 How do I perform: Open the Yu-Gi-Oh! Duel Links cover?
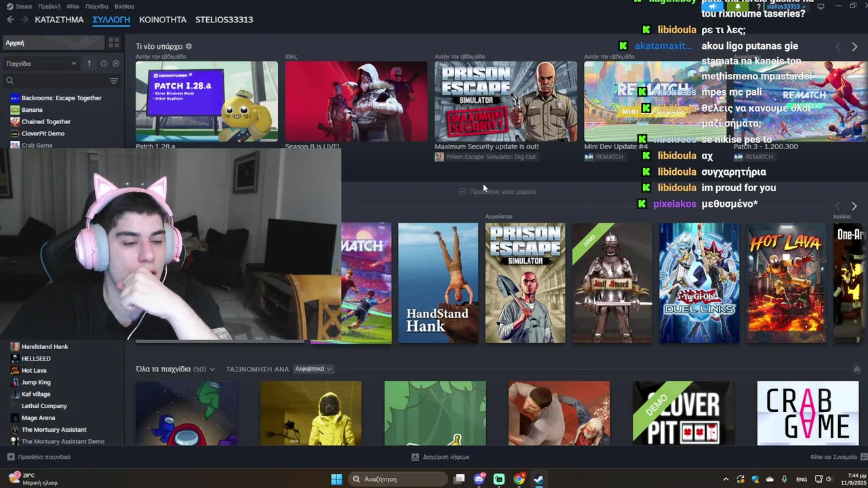coord(699,283)
